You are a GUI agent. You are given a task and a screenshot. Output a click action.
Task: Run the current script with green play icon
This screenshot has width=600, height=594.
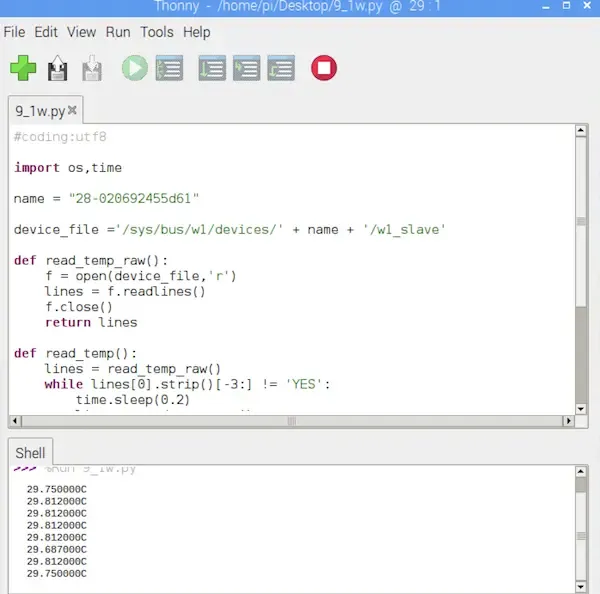pyautogui.click(x=135, y=68)
